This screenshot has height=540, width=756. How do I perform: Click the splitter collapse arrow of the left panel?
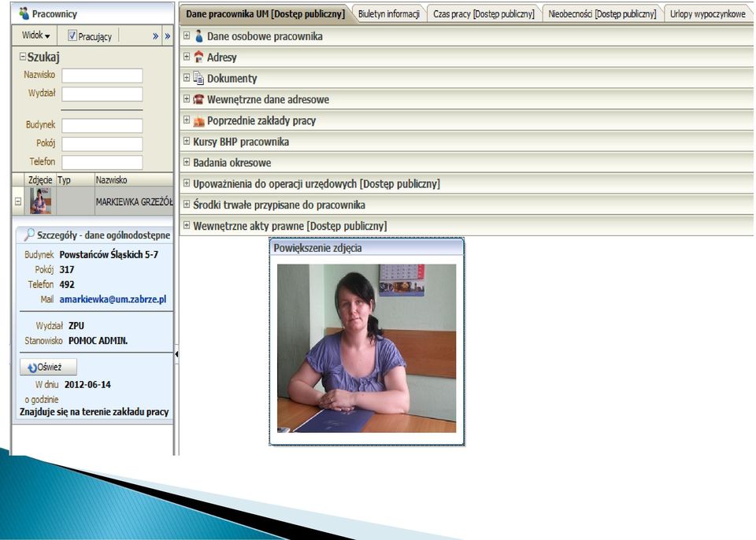point(176,354)
